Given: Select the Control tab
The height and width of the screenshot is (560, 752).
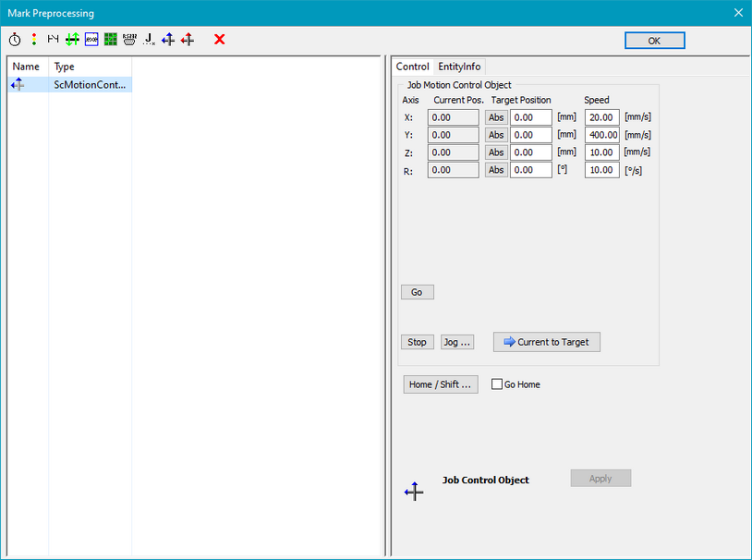Looking at the screenshot, I should click(412, 67).
